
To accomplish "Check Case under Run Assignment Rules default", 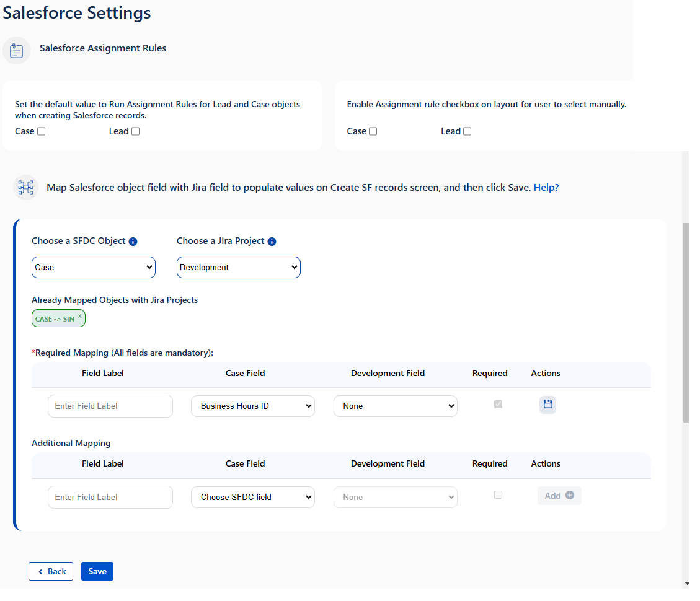I will tap(42, 131).
